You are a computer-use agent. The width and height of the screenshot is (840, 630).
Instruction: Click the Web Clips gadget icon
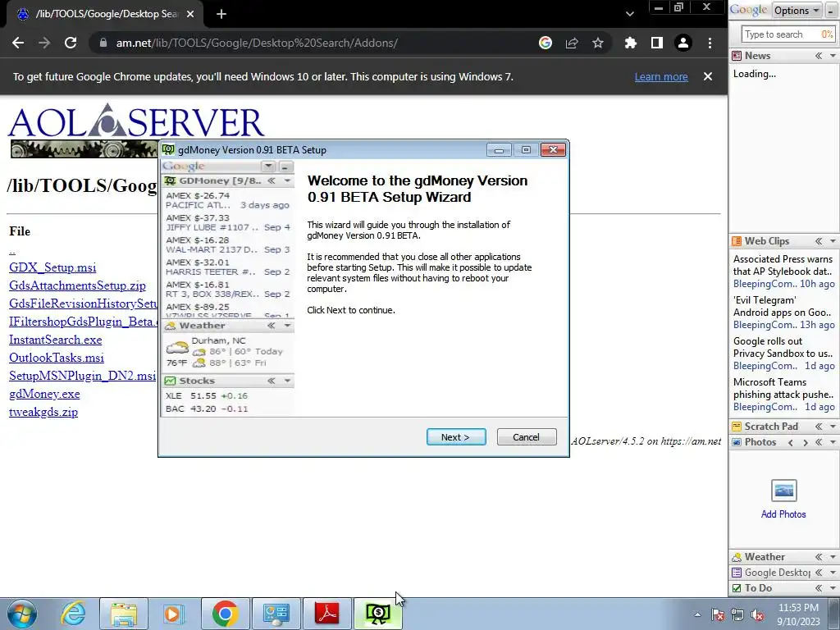pyautogui.click(x=737, y=241)
